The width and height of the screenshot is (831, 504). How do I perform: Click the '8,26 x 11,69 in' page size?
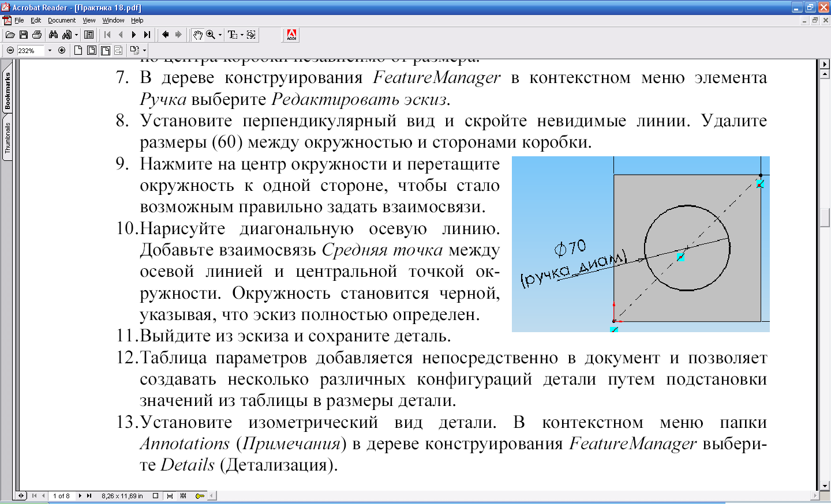(122, 496)
